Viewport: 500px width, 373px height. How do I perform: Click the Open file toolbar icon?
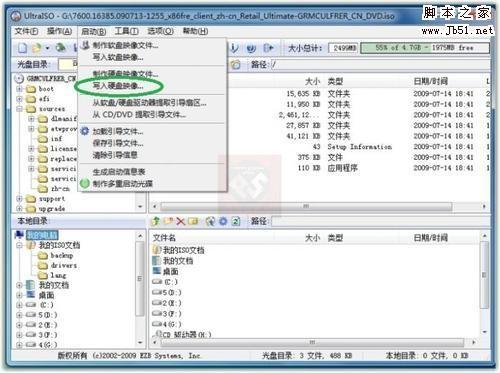(x=36, y=48)
